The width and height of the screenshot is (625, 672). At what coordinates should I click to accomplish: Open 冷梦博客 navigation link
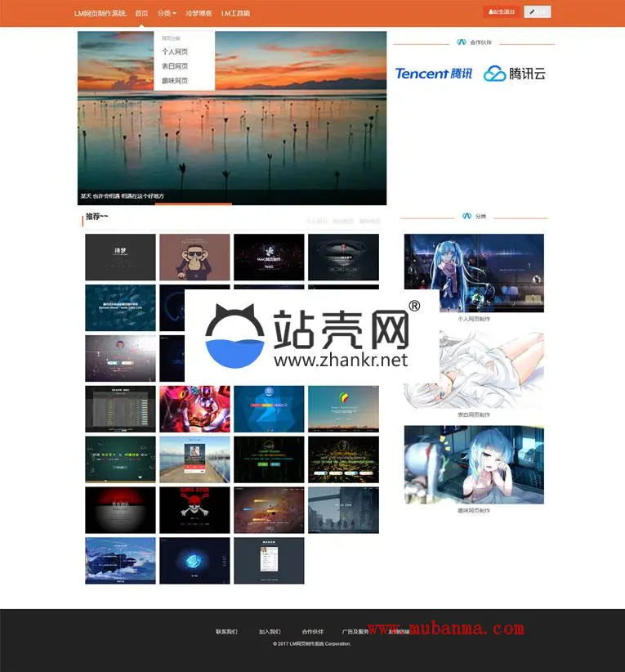199,13
